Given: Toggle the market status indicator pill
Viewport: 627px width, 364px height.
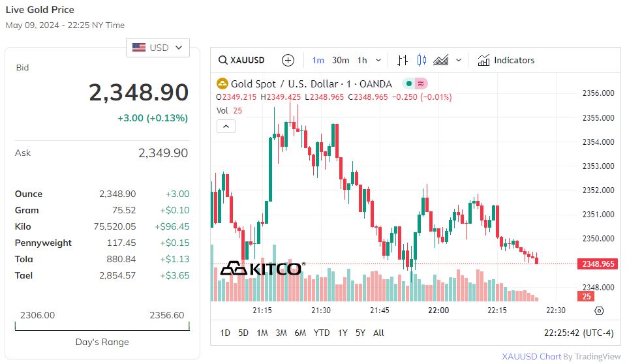Looking at the screenshot, I should point(414,83).
